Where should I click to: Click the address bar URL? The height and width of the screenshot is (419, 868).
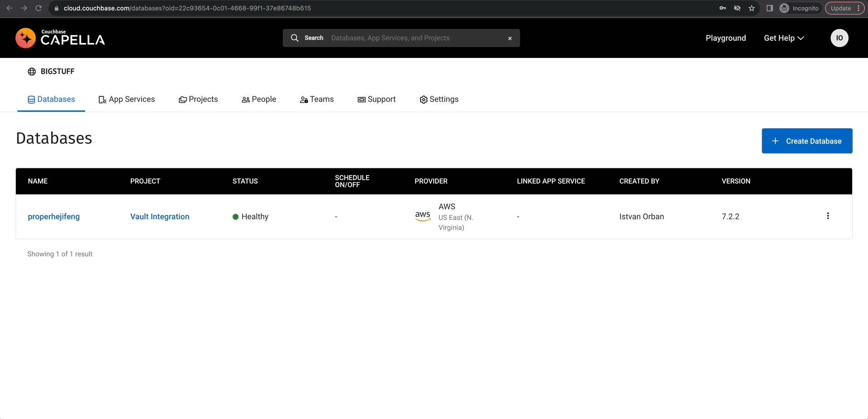point(187,8)
